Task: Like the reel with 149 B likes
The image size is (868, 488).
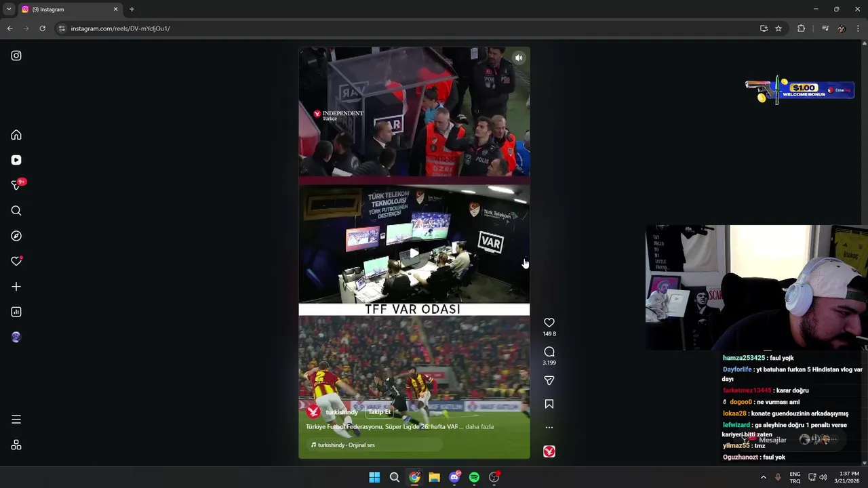Action: click(x=549, y=323)
